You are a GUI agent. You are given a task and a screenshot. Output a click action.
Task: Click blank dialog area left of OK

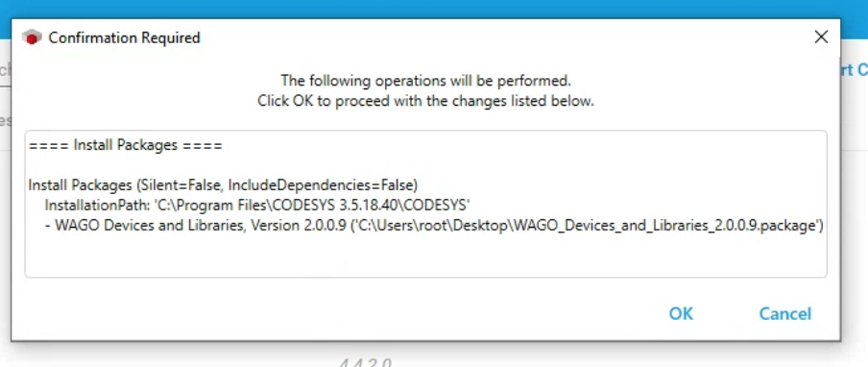pyautogui.click(x=343, y=313)
